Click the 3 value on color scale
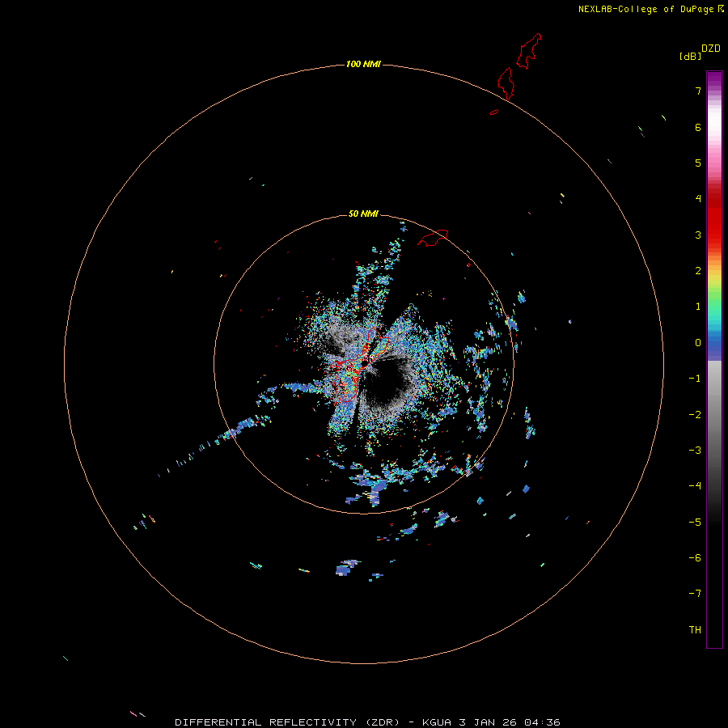The image size is (728, 728). [698, 235]
